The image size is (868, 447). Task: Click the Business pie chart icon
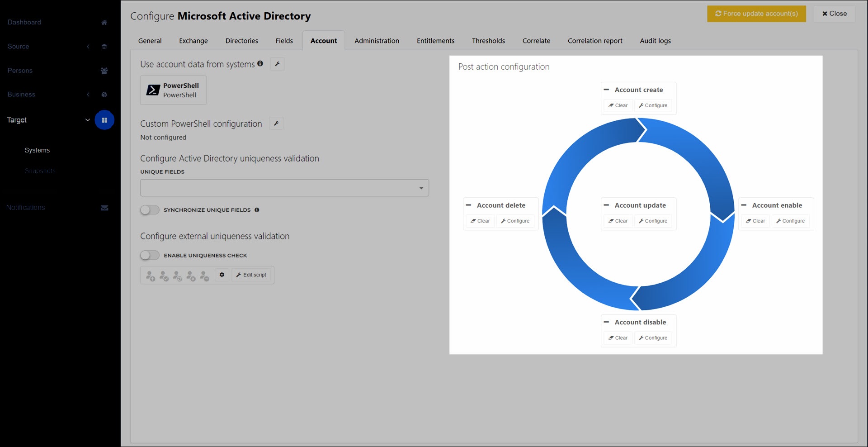[x=104, y=95]
